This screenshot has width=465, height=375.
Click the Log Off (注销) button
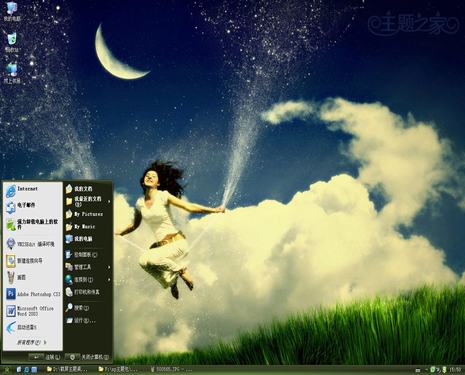tap(45, 357)
